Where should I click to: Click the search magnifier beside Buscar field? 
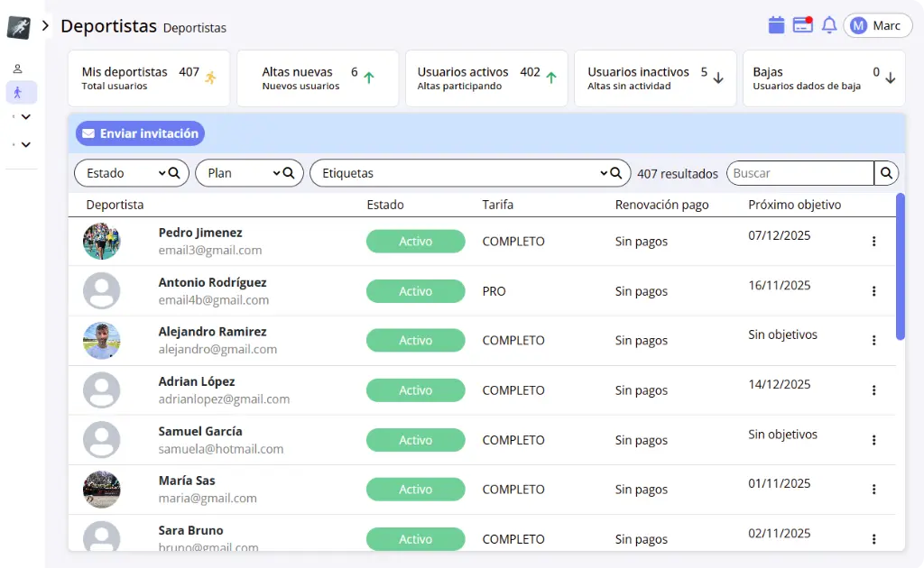click(886, 173)
